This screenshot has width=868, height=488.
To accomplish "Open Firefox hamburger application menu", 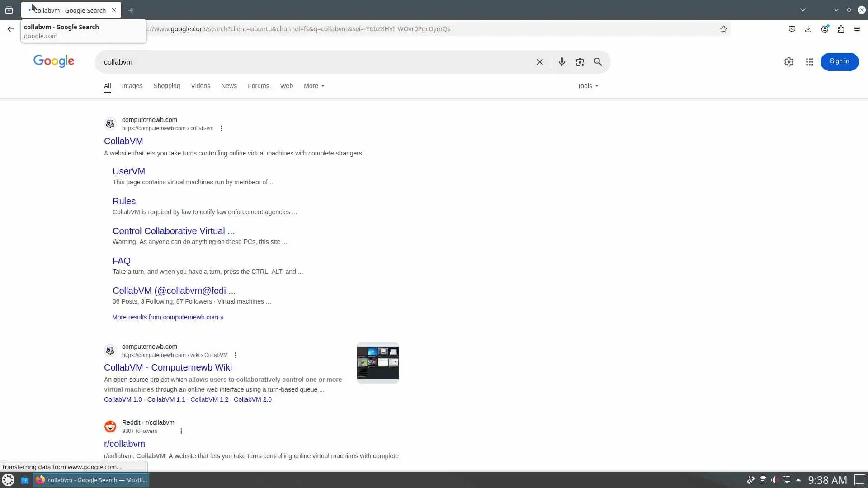I will (x=857, y=29).
